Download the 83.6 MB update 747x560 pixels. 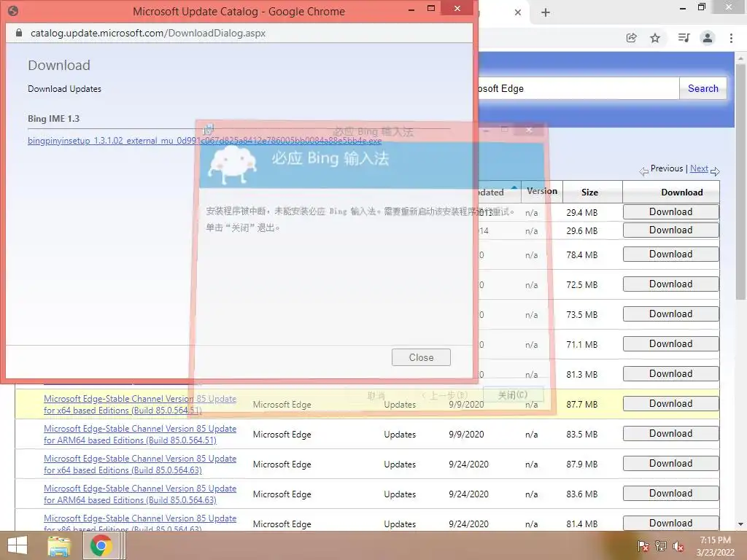pos(671,494)
